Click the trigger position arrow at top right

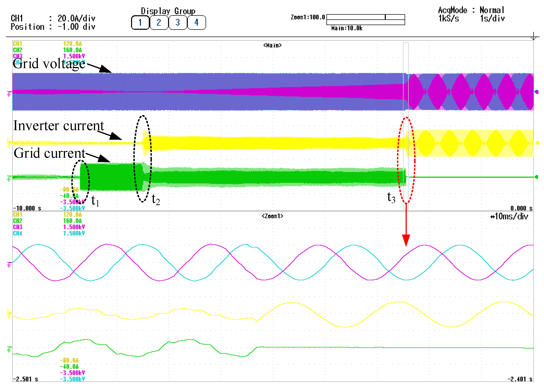pyautogui.click(x=533, y=37)
